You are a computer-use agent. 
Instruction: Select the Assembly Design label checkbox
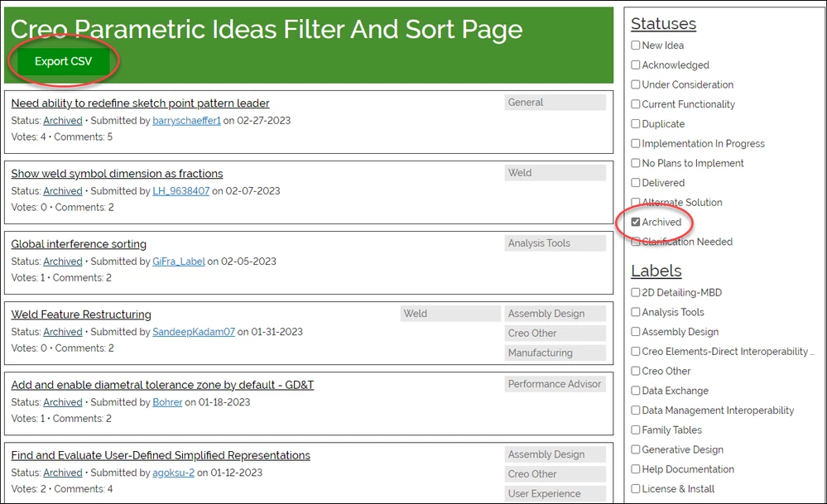pyautogui.click(x=636, y=332)
